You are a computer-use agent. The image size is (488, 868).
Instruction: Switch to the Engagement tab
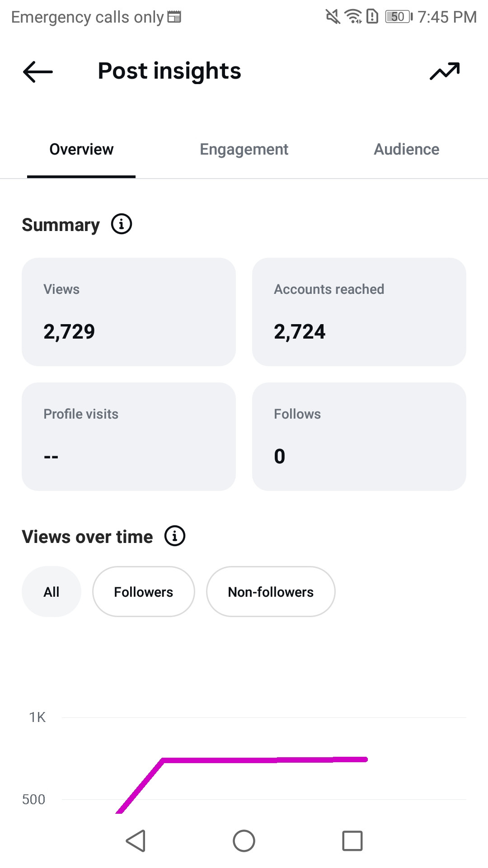click(244, 149)
